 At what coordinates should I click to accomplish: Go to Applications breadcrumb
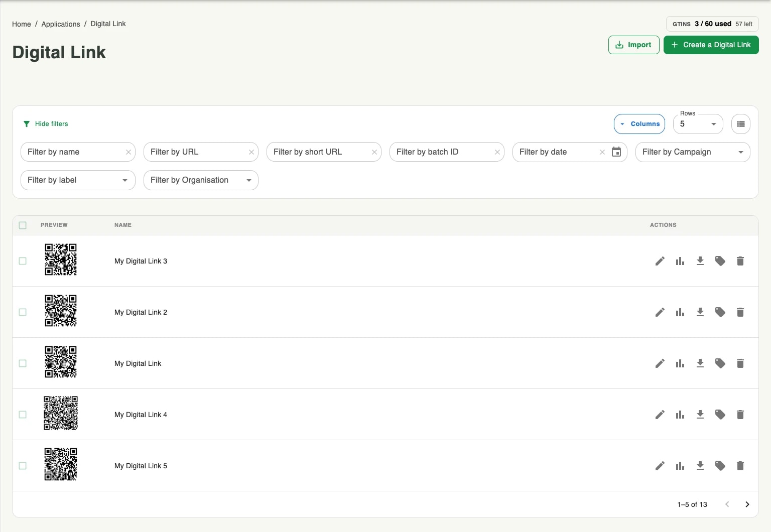click(x=61, y=24)
